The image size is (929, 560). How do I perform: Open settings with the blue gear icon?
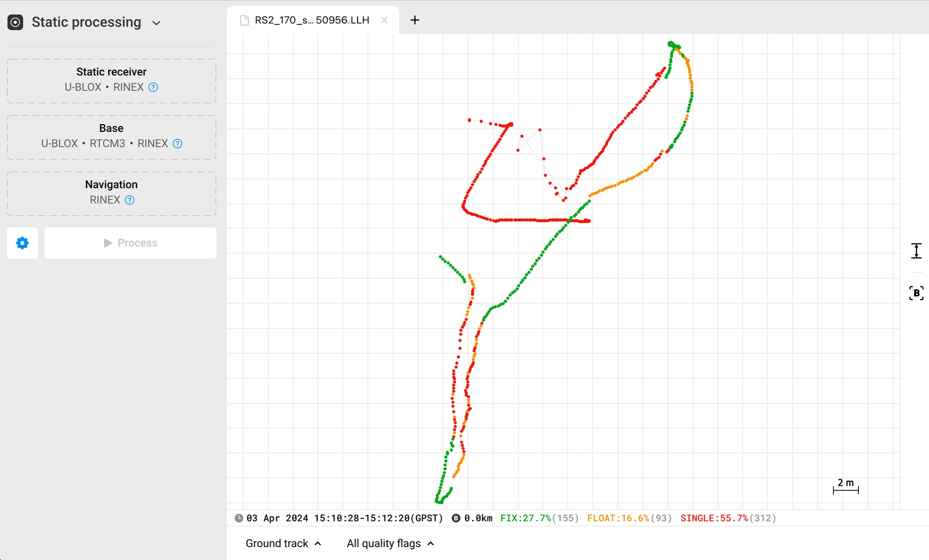point(22,243)
